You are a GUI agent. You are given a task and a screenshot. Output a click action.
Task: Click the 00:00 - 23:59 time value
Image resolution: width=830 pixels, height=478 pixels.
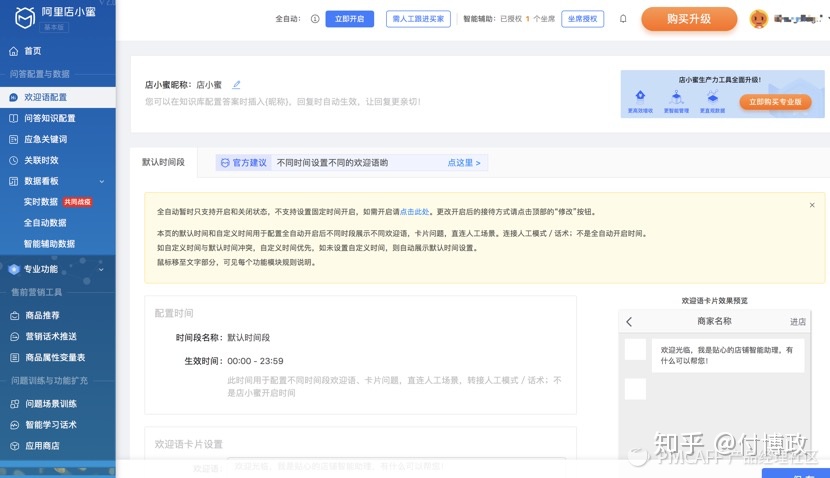255,361
